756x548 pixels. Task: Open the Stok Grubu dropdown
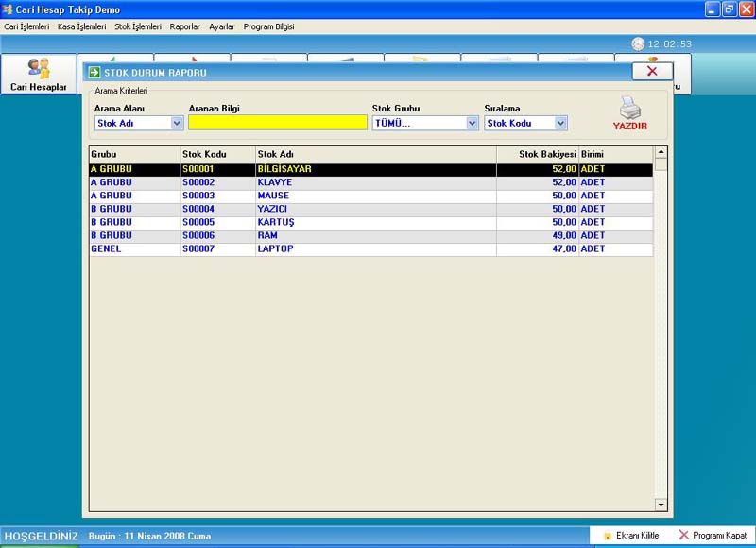(472, 123)
